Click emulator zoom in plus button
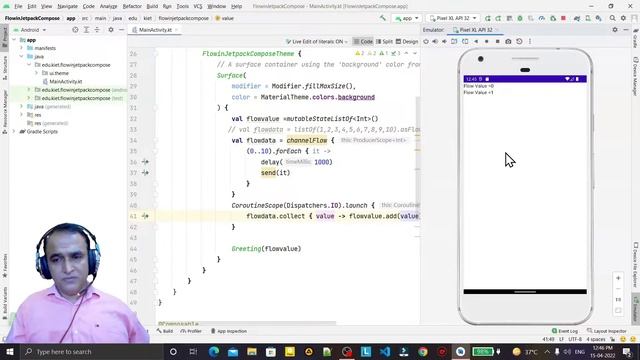This screenshot has width=640, height=360. [x=618, y=278]
